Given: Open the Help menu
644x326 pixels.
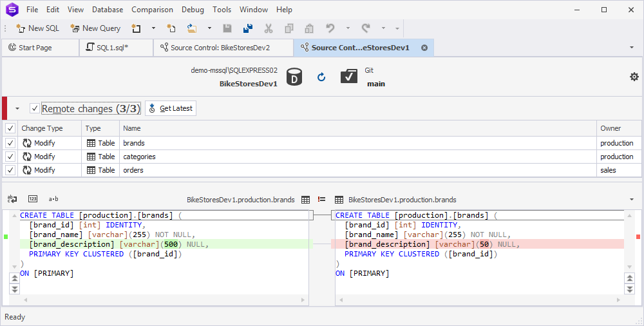Looking at the screenshot, I should tap(284, 10).
